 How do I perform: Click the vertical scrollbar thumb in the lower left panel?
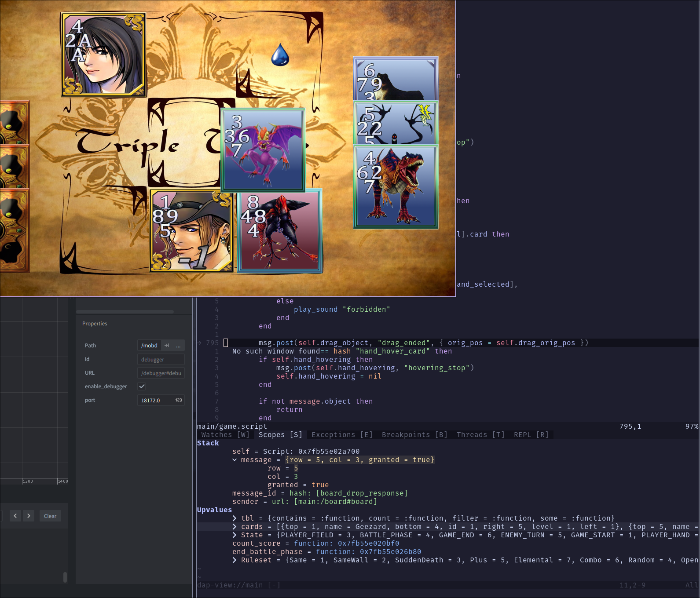(65, 577)
